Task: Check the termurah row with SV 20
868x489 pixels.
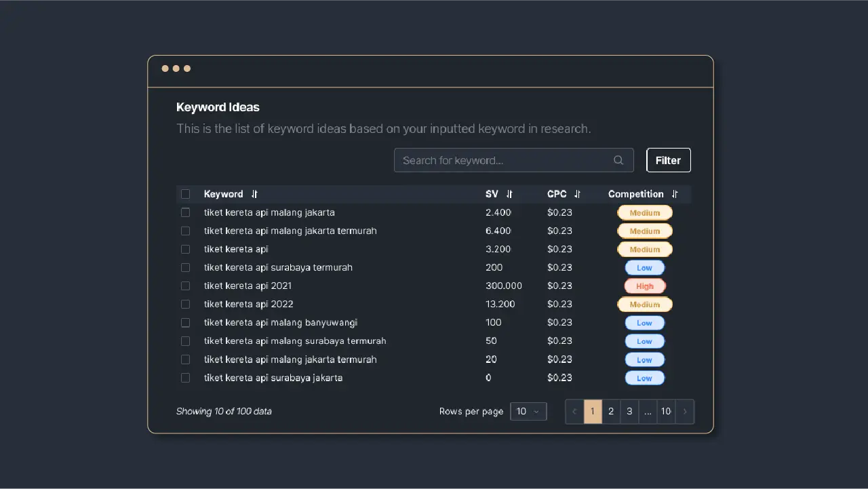Action: point(185,359)
